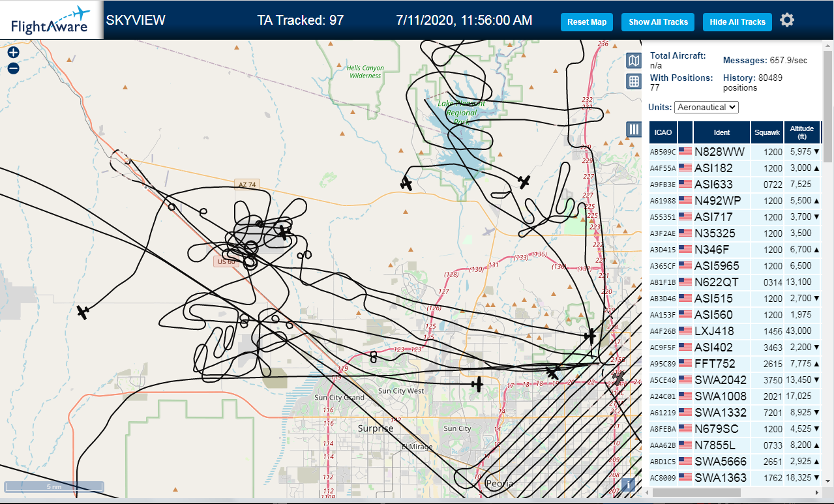Click the US flag in LXJ418 row

685,331
